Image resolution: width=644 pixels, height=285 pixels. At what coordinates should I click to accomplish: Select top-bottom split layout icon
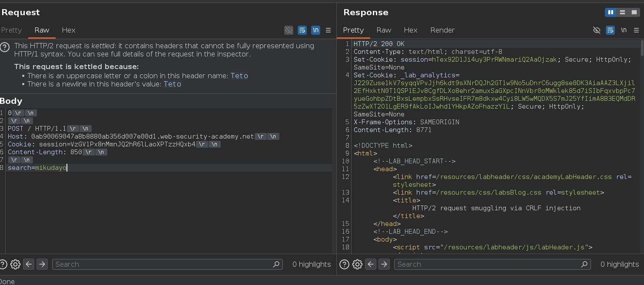tap(622, 12)
